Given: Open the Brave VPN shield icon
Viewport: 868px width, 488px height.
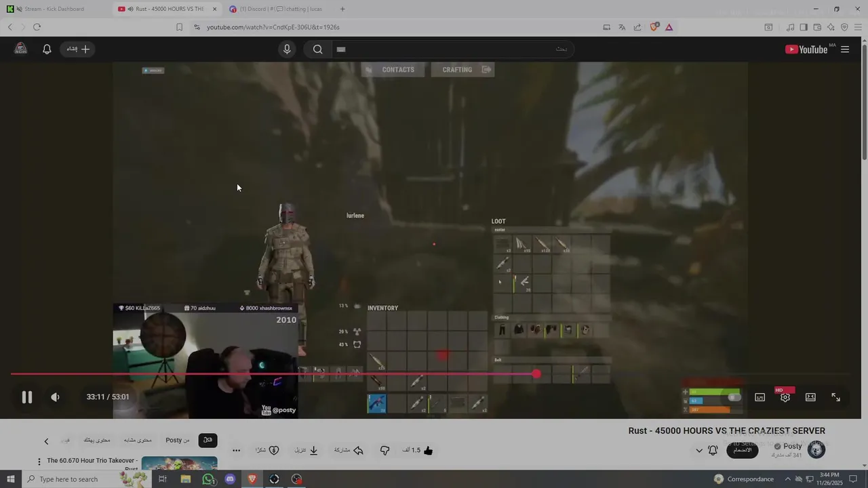Looking at the screenshot, I should (844, 27).
